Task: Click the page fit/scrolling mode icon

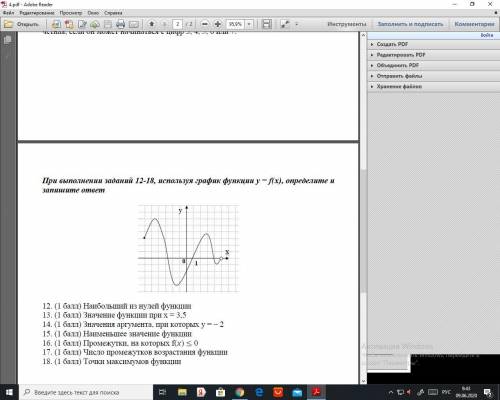Action: coord(267,24)
